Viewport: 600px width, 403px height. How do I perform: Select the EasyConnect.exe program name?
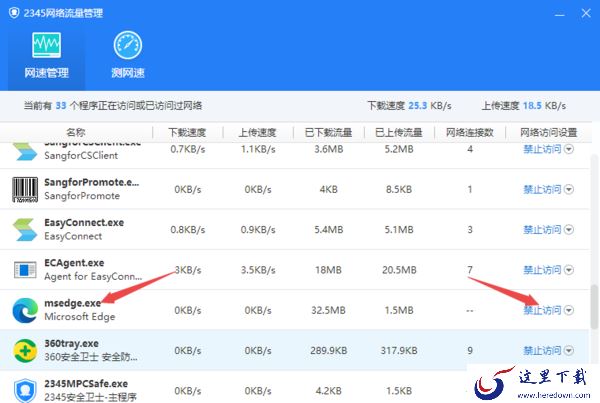[84, 222]
